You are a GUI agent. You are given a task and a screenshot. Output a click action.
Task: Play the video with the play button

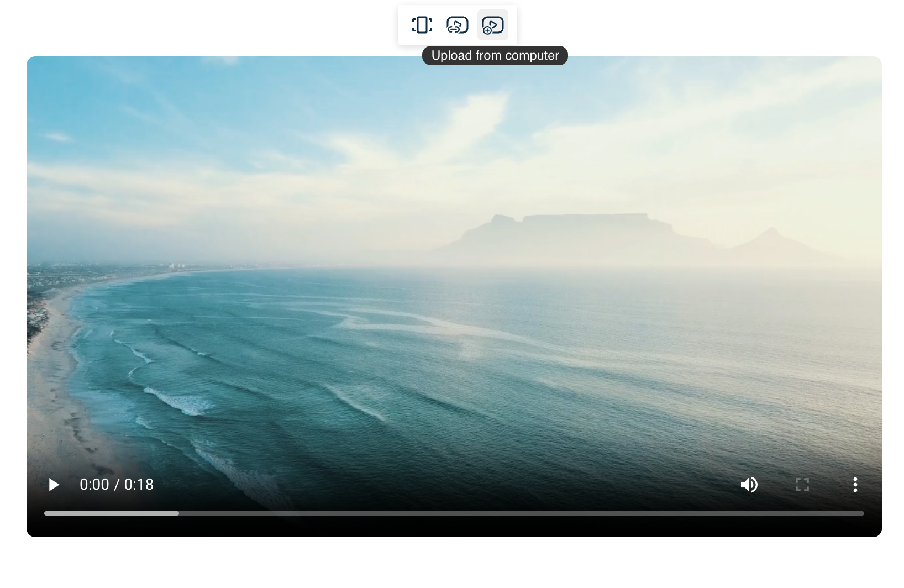(x=54, y=485)
